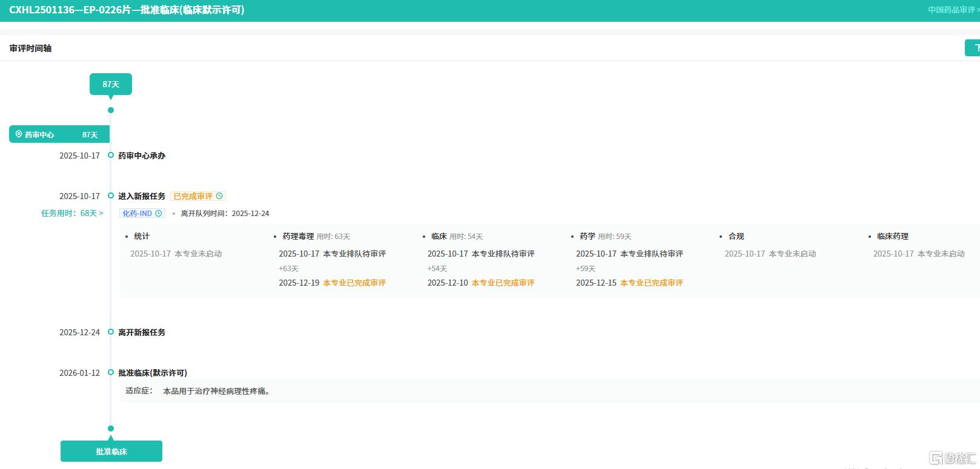This screenshot has height=469, width=980.
Task: Click 本专业排队待审评 under 临床
Action: point(503,254)
